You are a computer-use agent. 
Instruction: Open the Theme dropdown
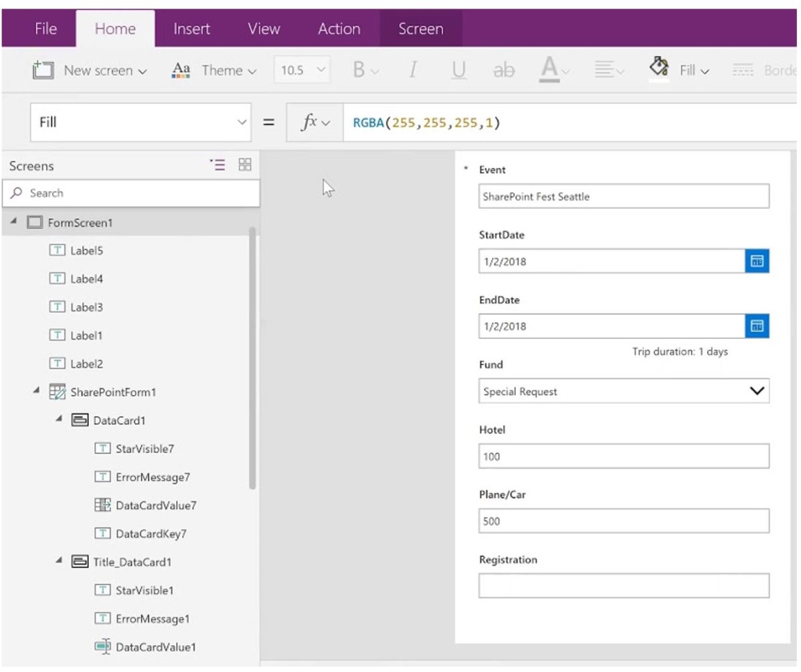coord(214,70)
